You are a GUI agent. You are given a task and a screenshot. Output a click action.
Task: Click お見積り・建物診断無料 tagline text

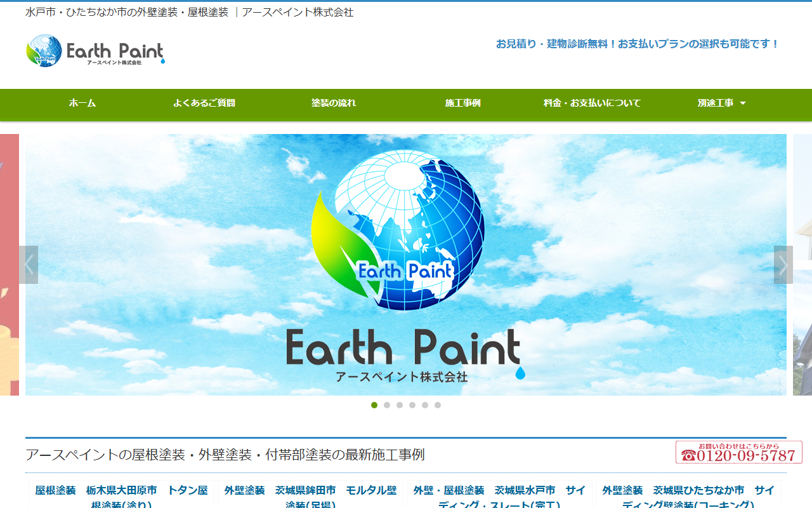click(638, 44)
